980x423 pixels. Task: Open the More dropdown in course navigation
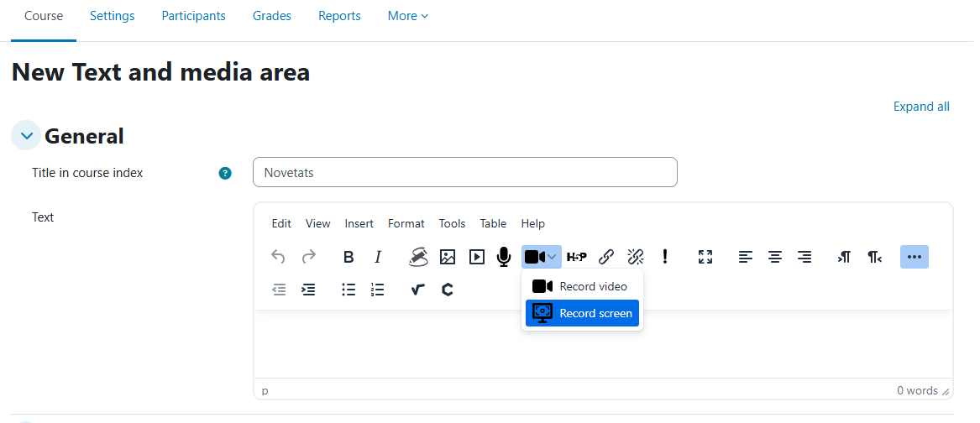point(408,16)
